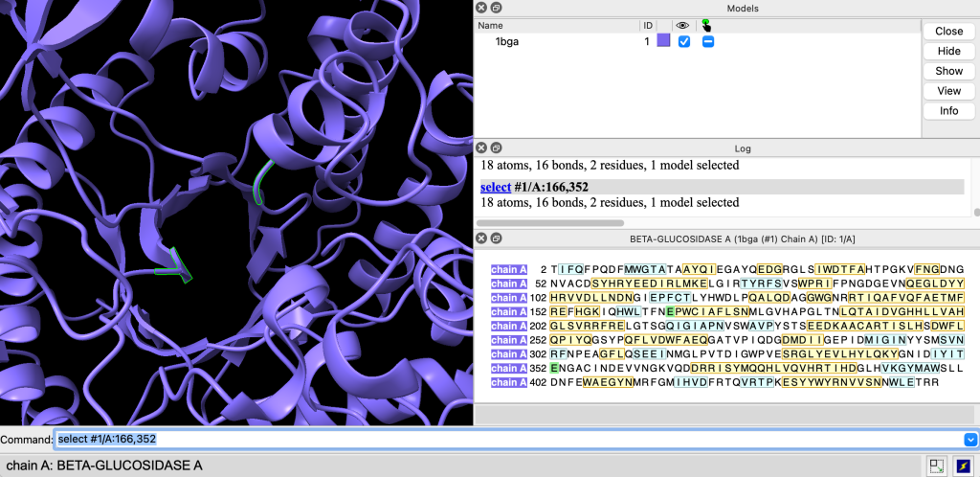Screen dimensions: 980x477
Task: Click the eye column header in Models
Action: 682,26
